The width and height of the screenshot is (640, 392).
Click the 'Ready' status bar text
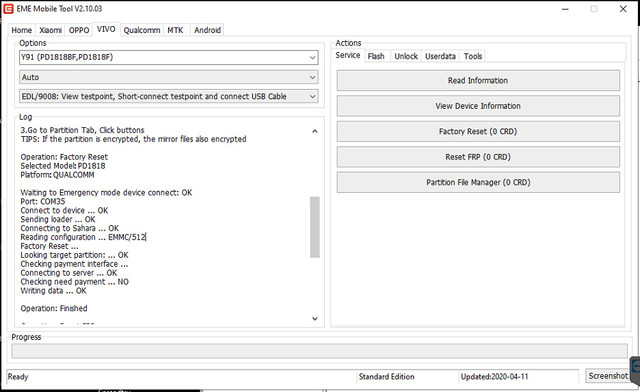pyautogui.click(x=18, y=376)
